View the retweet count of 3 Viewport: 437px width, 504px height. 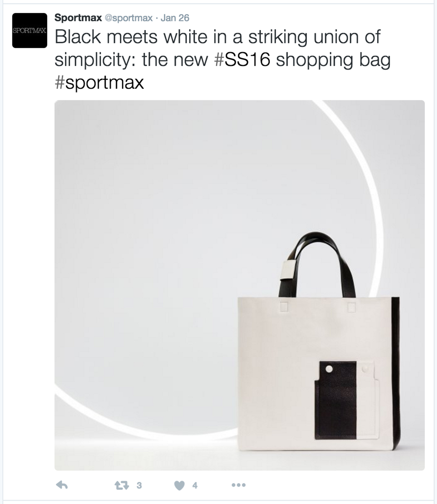(x=139, y=485)
